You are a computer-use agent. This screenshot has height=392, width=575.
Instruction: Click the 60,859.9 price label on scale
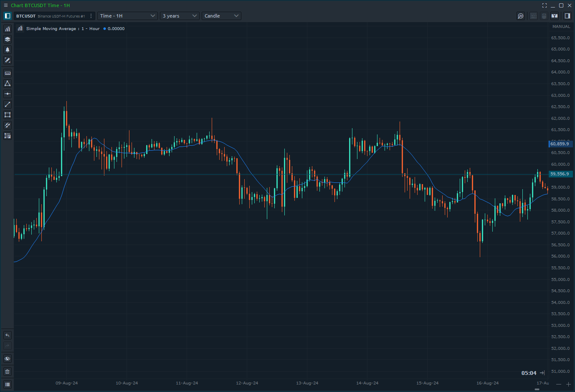point(560,144)
